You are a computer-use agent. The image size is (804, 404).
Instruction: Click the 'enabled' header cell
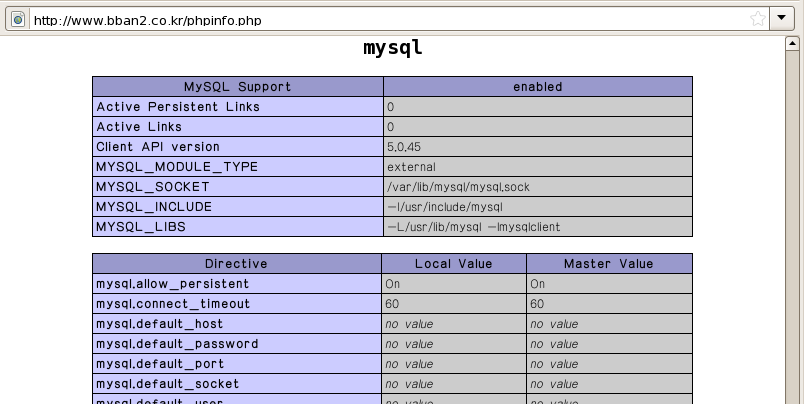tap(538, 87)
